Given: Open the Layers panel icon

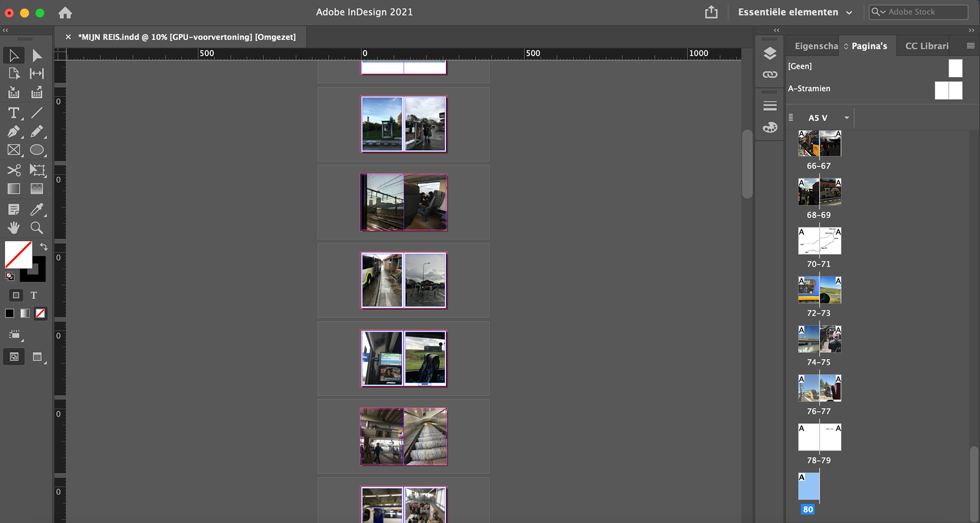Looking at the screenshot, I should [x=770, y=54].
